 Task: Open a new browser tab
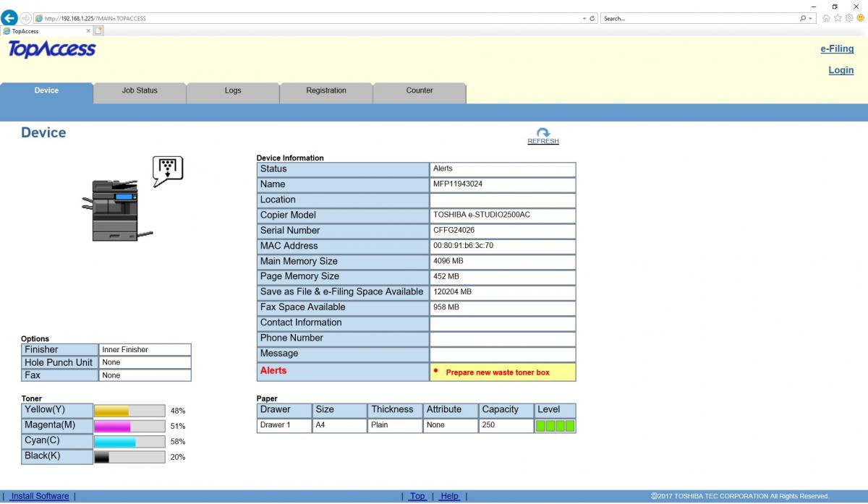[98, 31]
